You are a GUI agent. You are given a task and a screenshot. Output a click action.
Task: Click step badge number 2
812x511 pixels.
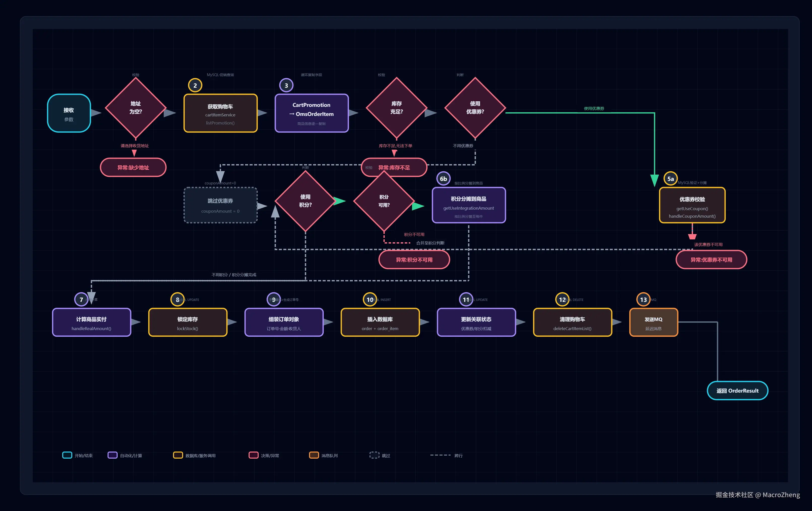pos(195,85)
